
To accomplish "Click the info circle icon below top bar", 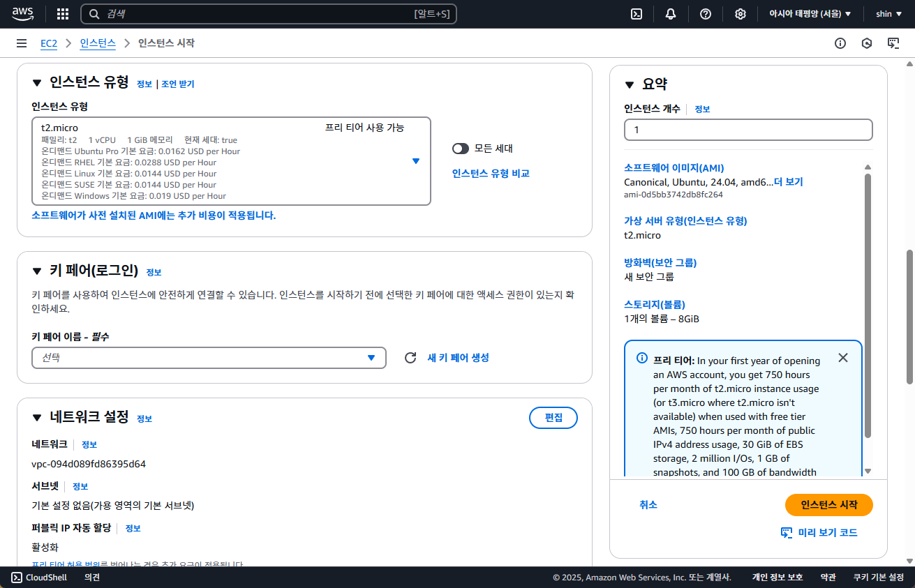I will [840, 43].
